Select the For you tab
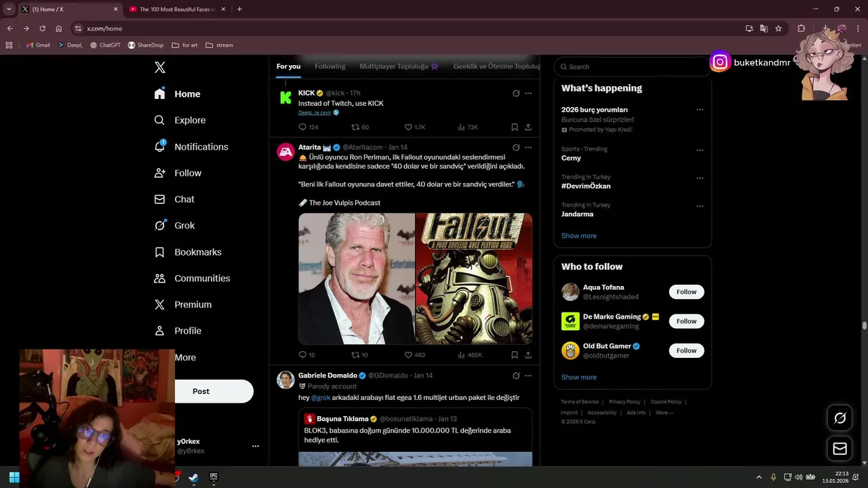This screenshot has width=868, height=488. click(288, 66)
